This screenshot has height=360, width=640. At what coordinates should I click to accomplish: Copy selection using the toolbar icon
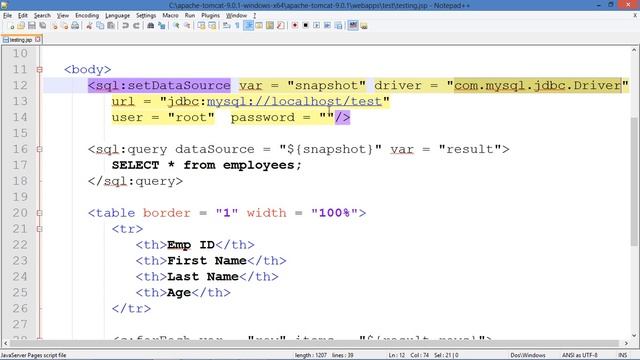click(x=100, y=26)
